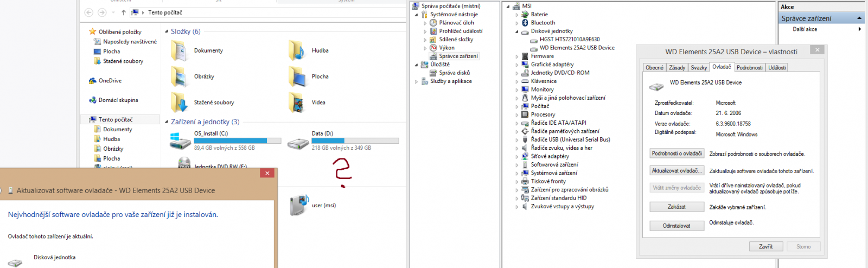Collapse the Úložiště node
Viewport: 868px width, 268px height.
(417, 65)
